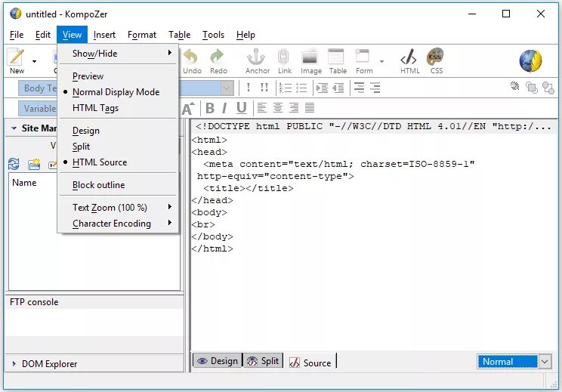The width and height of the screenshot is (562, 392).
Task: Click the Redo toolbar icon
Action: click(218, 61)
